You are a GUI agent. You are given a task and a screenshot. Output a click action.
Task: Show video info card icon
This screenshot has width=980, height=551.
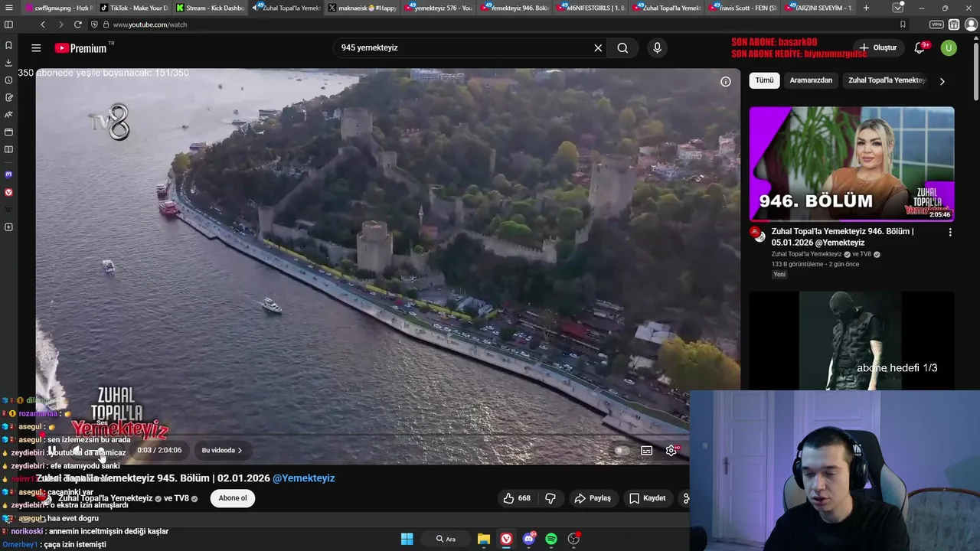725,82
